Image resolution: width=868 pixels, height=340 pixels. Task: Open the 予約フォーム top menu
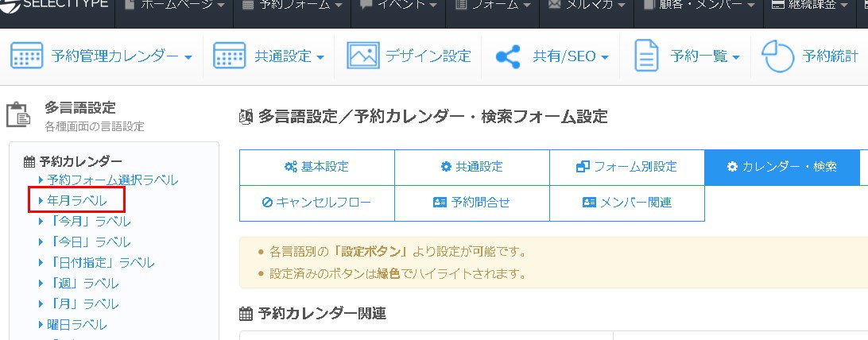(x=293, y=6)
